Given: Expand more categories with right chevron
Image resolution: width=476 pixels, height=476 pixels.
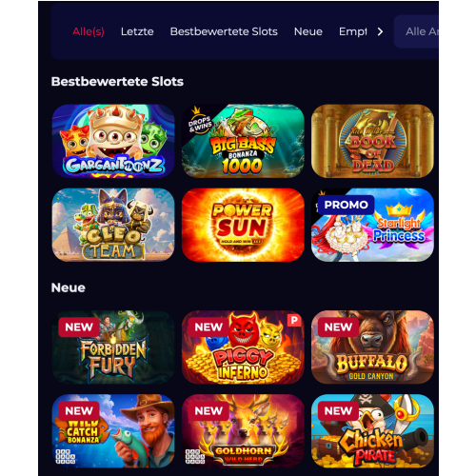Looking at the screenshot, I should tap(380, 31).
